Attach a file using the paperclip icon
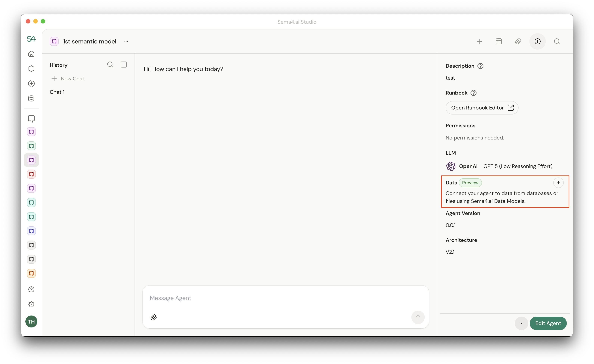The height and width of the screenshot is (364, 594). click(x=154, y=317)
